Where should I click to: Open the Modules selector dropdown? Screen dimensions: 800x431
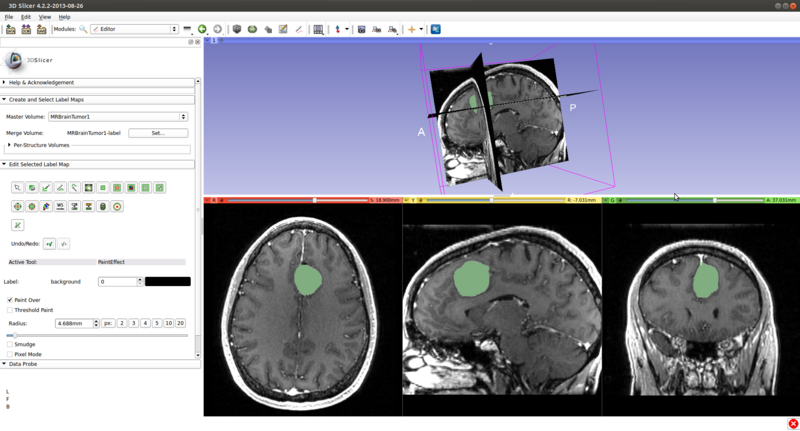134,30
